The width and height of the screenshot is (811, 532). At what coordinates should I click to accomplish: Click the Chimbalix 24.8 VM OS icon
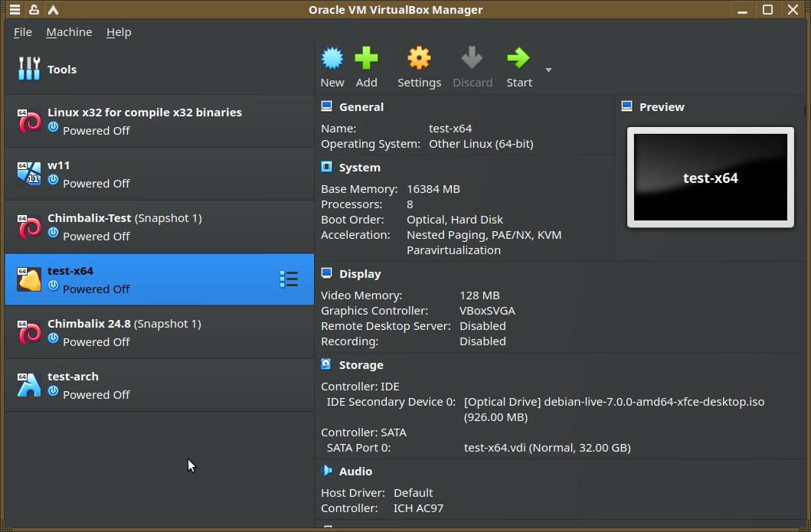click(29, 332)
